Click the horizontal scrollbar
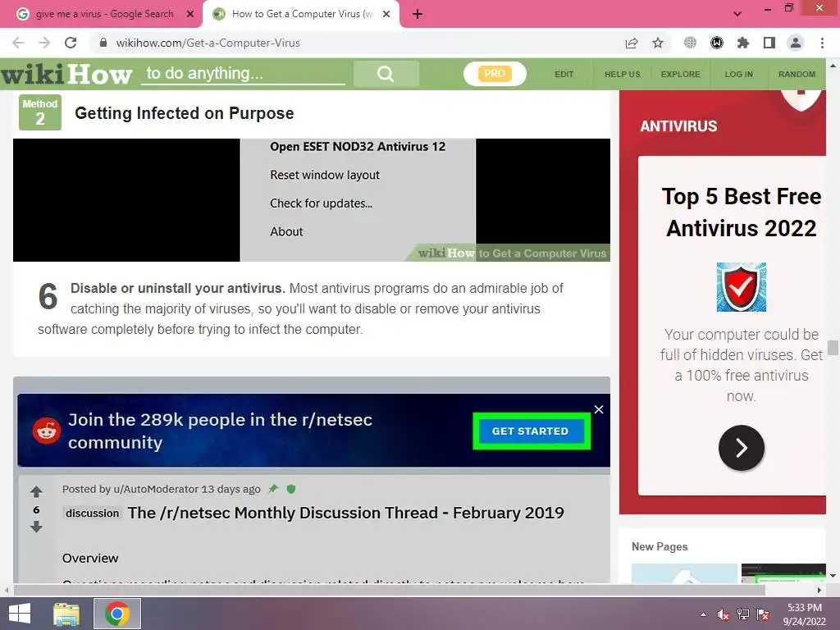Screen dimensions: 840x630 pos(389,590)
